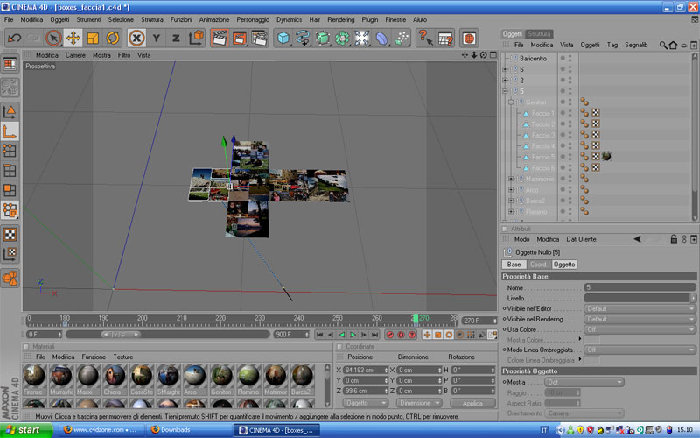The image size is (700, 438).
Task: Click Object Manager vertical scrollbar
Action: click(695, 136)
